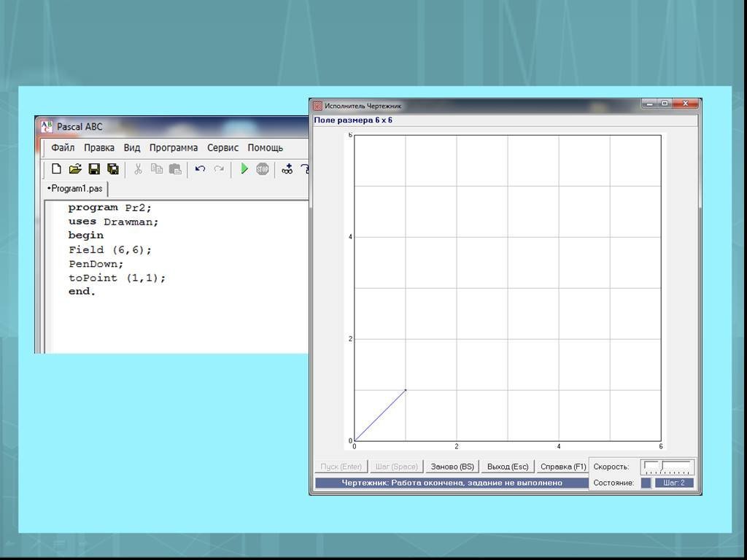
Task: Open Справка (F1) help button
Action: 563,467
